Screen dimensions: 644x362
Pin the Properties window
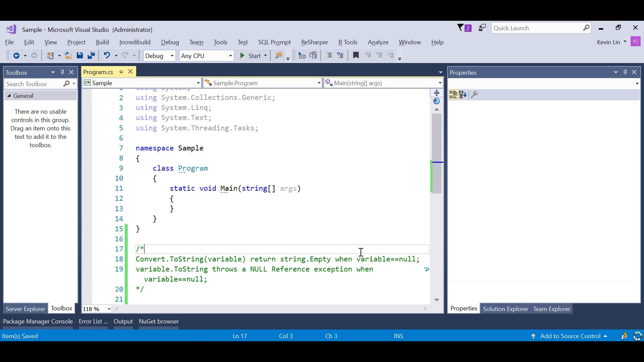[x=625, y=72]
